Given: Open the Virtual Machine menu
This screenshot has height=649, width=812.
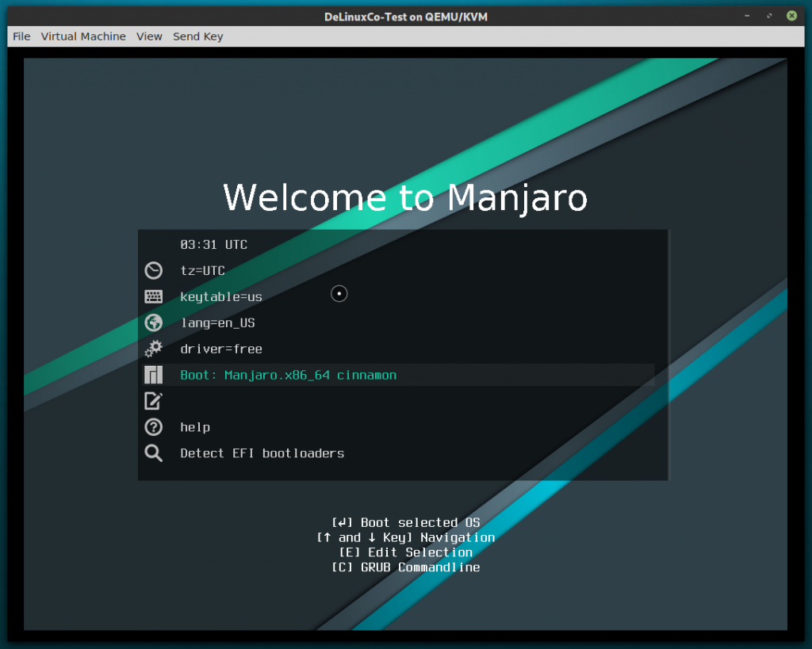Looking at the screenshot, I should pyautogui.click(x=82, y=36).
